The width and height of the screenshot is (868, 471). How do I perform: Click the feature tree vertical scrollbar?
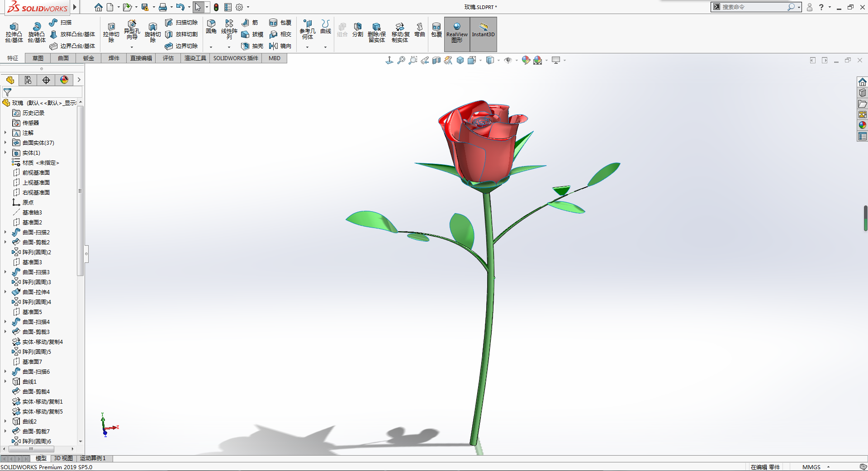81,190
